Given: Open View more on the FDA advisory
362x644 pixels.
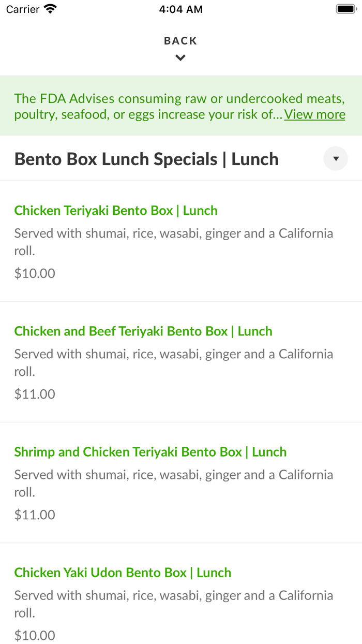Looking at the screenshot, I should [314, 114].
